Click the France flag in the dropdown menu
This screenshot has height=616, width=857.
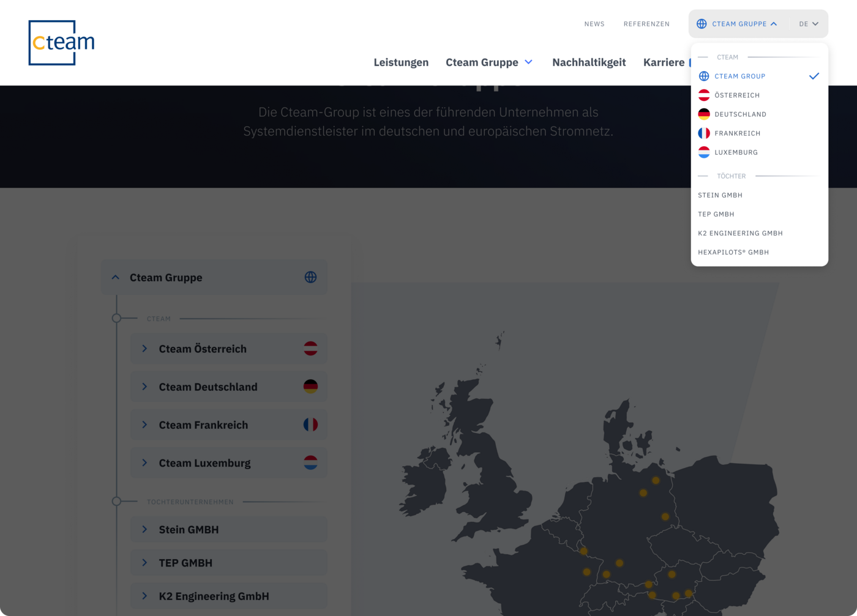[704, 133]
